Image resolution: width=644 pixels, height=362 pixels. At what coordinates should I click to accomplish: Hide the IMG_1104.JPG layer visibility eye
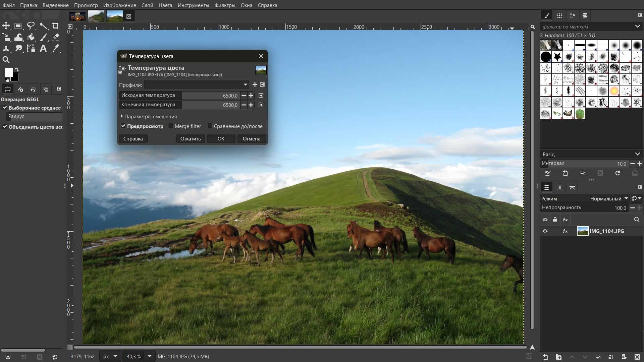coord(545,231)
